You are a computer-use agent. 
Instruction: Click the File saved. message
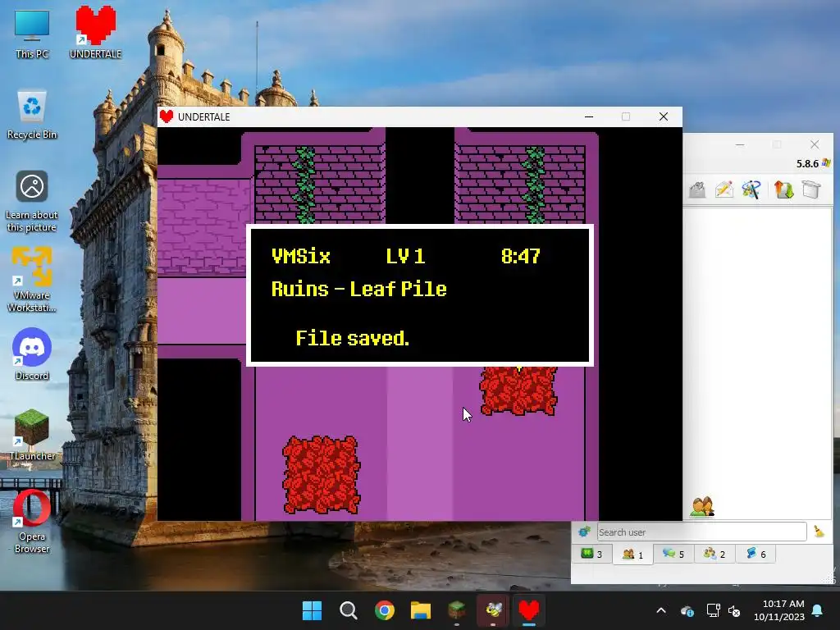pos(353,338)
